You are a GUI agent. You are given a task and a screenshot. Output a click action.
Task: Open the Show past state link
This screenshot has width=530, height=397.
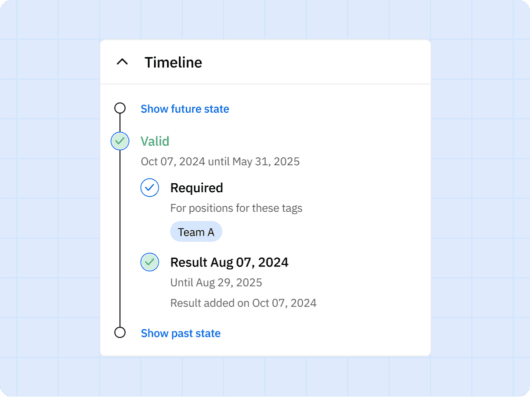coord(181,333)
